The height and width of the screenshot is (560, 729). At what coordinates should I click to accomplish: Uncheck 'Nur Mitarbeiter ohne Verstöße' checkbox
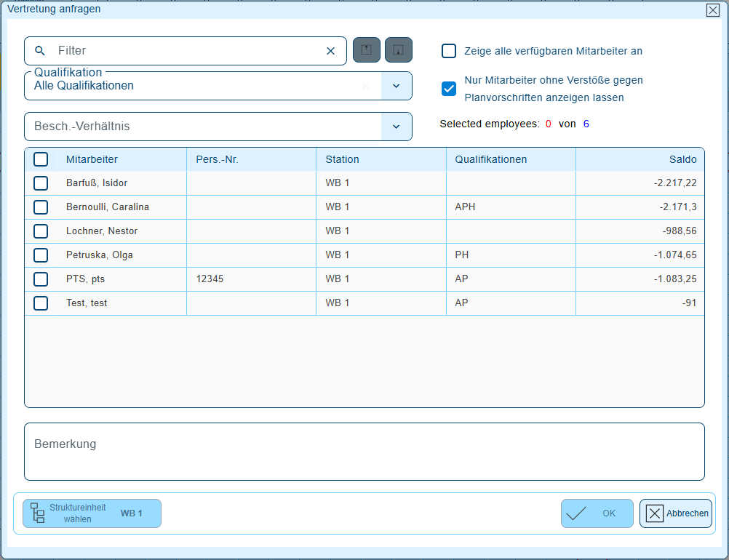coord(449,89)
